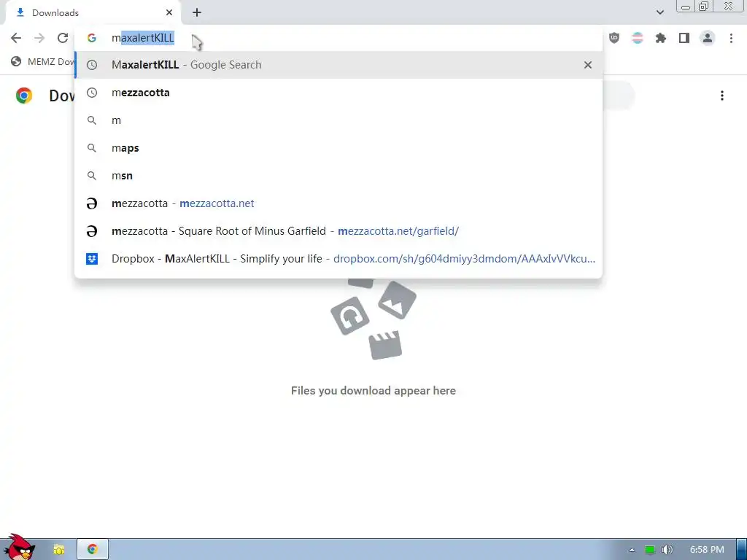Pick the maps search suggestion
747x560 pixels.
[x=338, y=147]
